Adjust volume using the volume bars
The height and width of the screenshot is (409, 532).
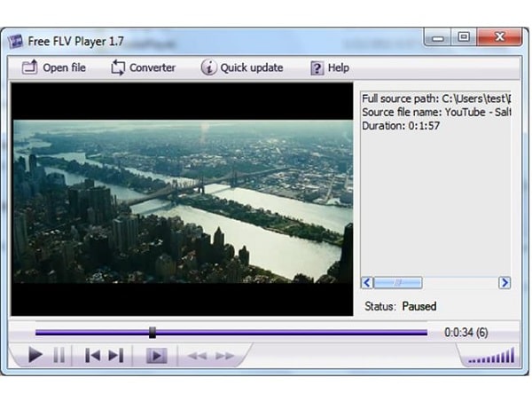coord(491,356)
